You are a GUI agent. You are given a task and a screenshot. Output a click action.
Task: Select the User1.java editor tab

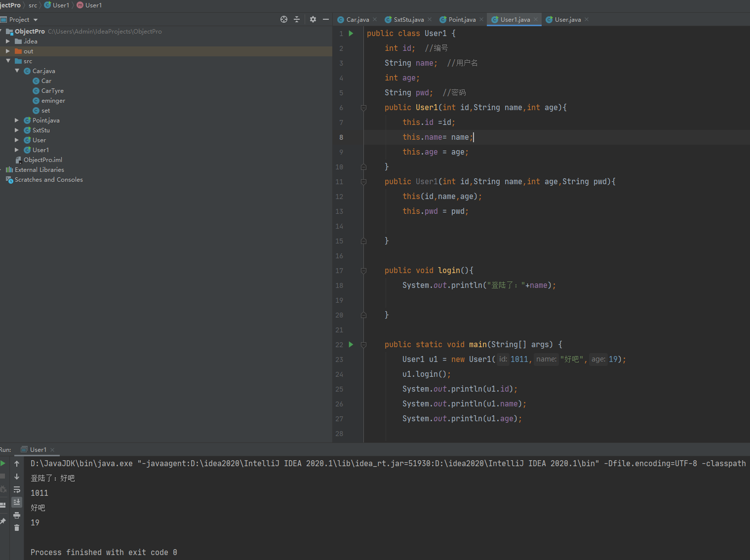click(514, 20)
